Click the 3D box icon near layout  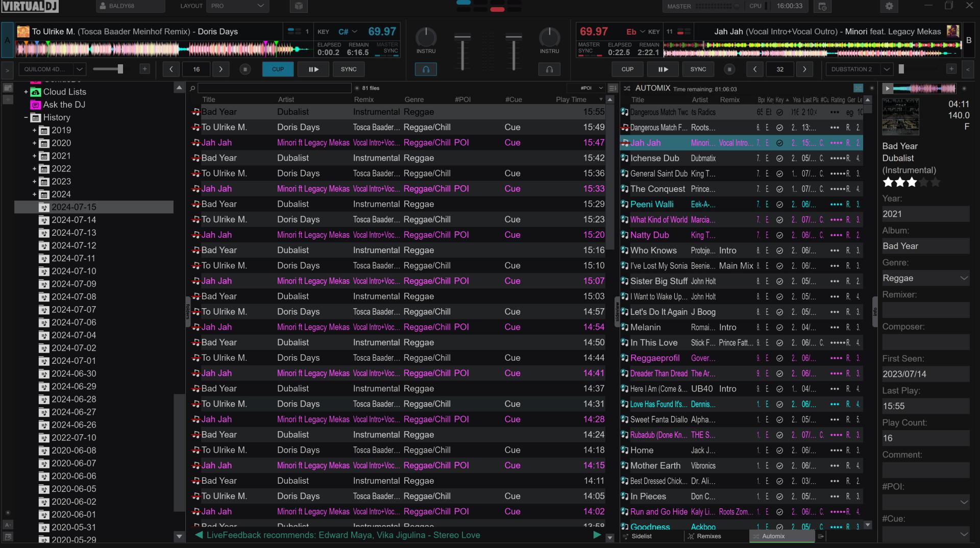point(299,6)
